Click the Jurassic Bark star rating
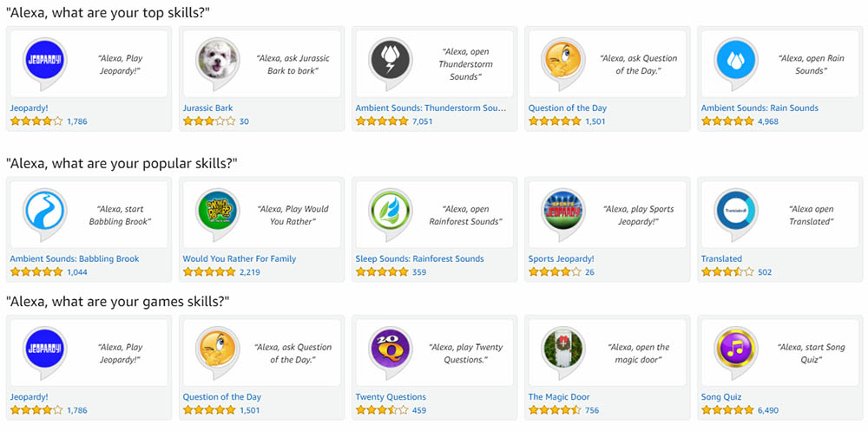The height and width of the screenshot is (431, 868). click(208, 121)
